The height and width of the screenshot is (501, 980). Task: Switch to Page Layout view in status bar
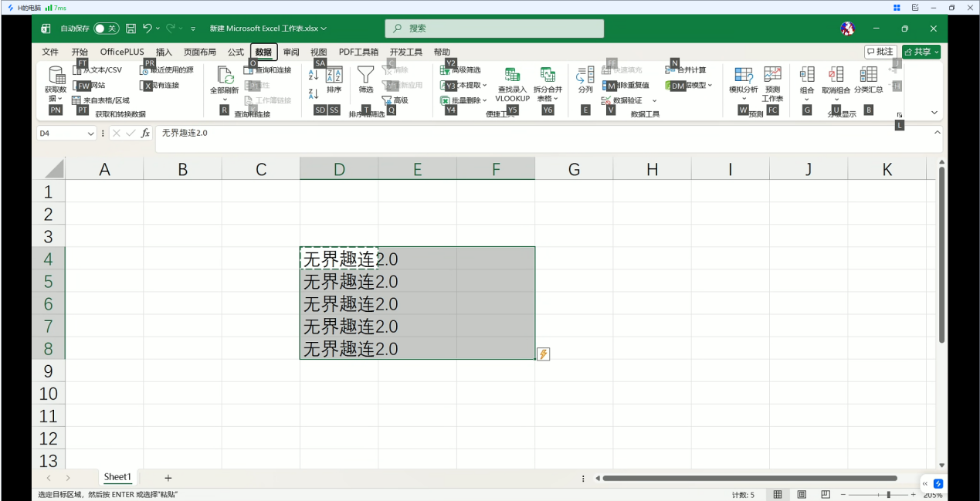click(802, 494)
